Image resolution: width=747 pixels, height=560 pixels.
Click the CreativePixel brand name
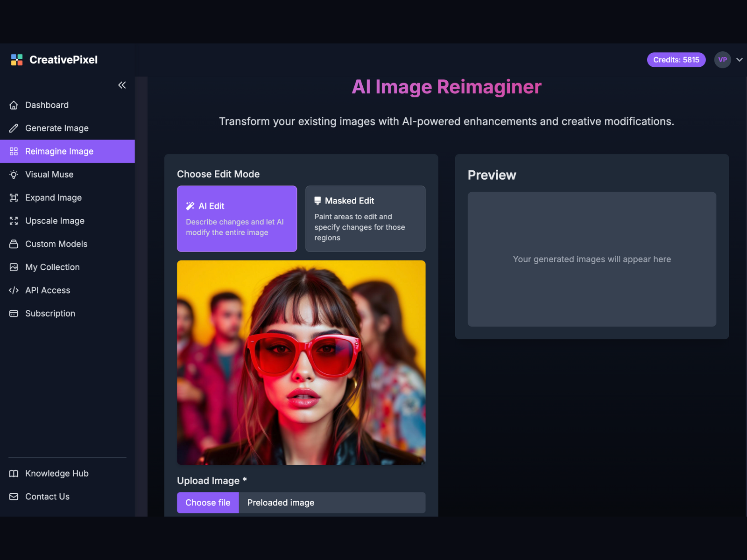coord(63,60)
